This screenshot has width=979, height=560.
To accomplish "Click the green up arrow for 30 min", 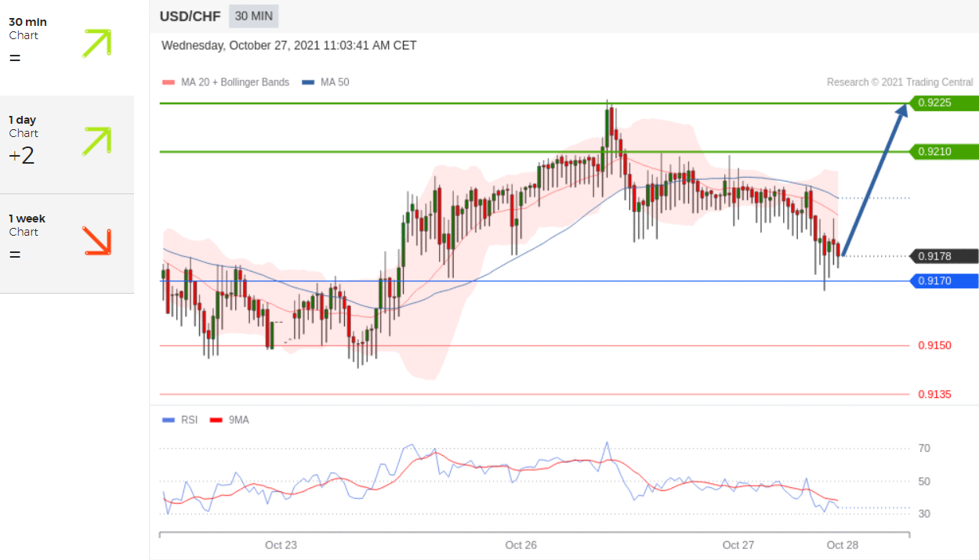I will 96,44.
